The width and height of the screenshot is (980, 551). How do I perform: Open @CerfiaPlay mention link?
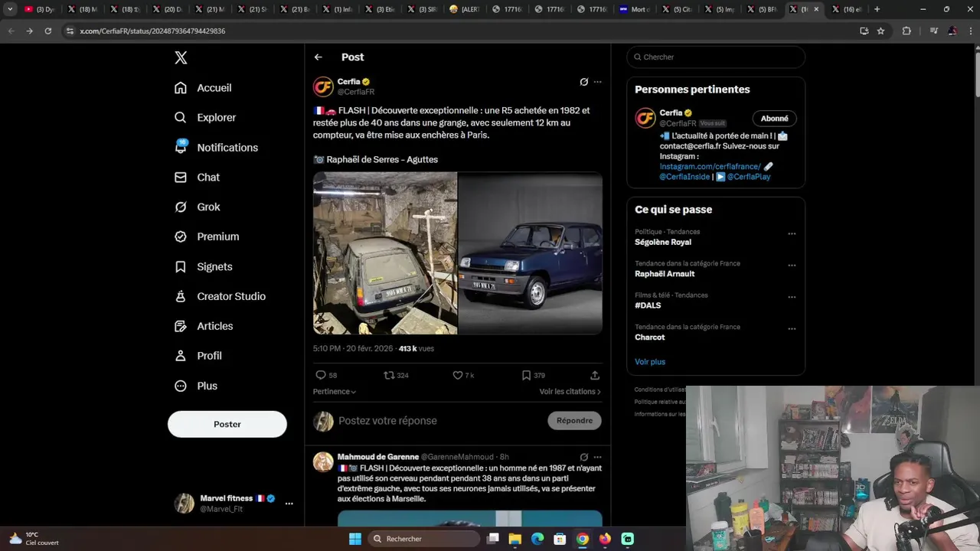coord(749,177)
